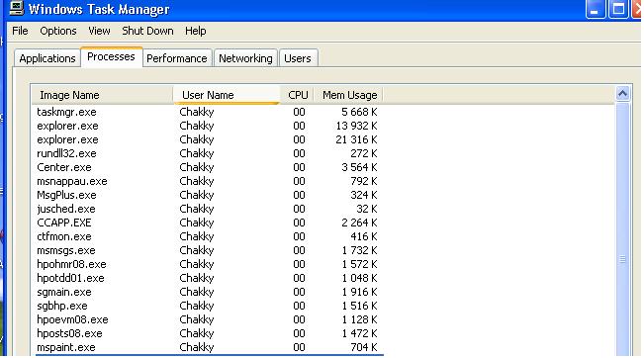
Task: Sort by the CPU column header
Action: (298, 95)
